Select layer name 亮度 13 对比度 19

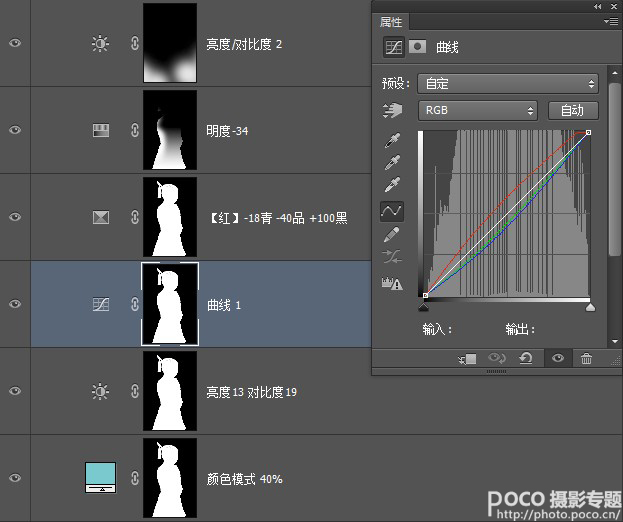pyautogui.click(x=251, y=392)
